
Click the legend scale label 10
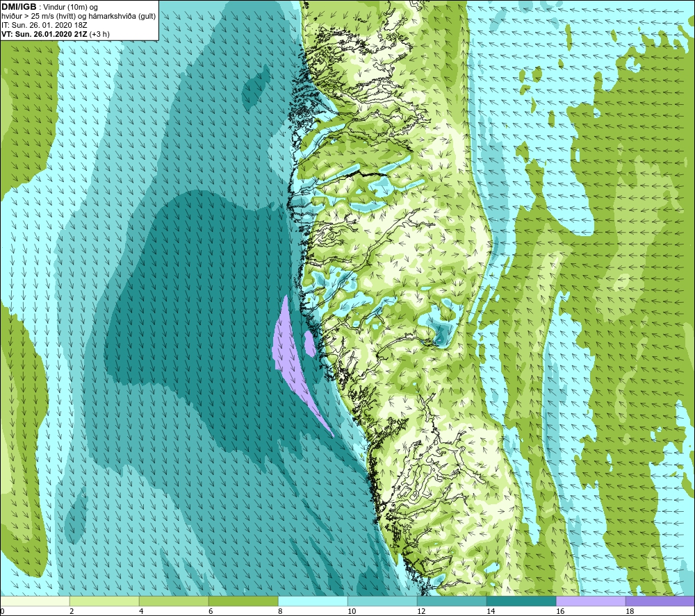(x=352, y=611)
